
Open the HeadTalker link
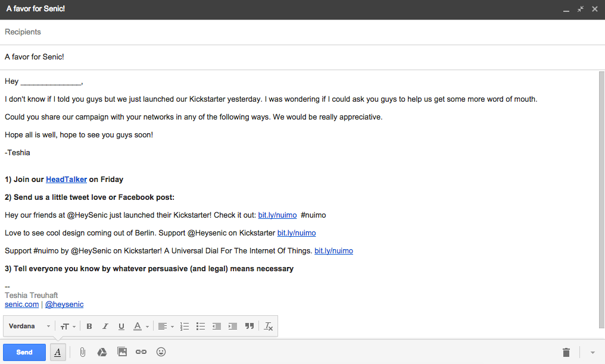(x=66, y=180)
